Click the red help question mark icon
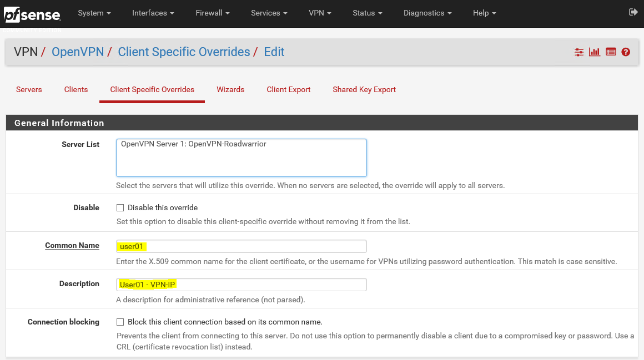 626,52
